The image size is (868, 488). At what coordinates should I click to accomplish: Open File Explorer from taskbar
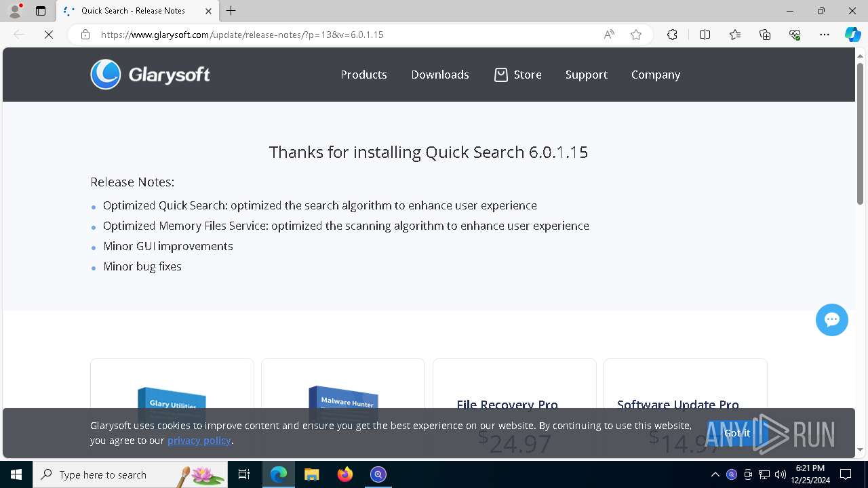tap(312, 474)
